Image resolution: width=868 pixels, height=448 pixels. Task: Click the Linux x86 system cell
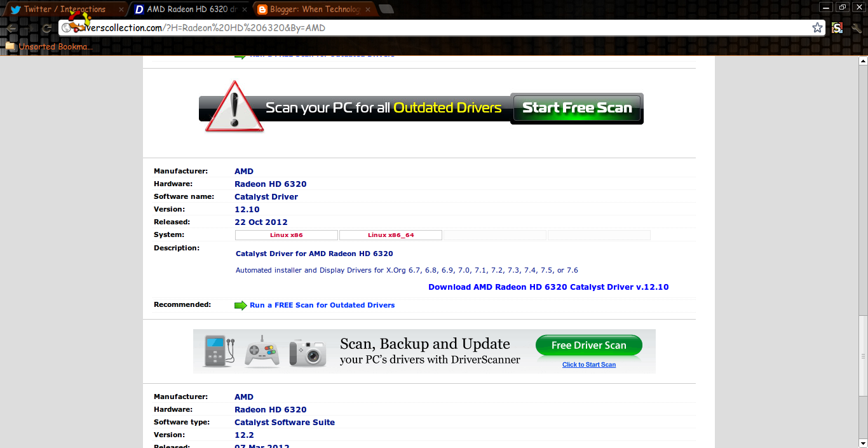click(287, 235)
